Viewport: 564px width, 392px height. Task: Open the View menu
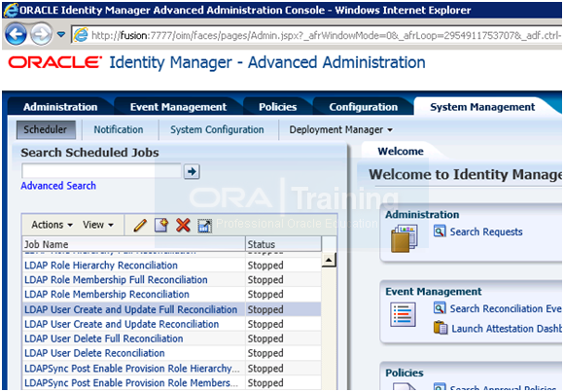pyautogui.click(x=98, y=225)
